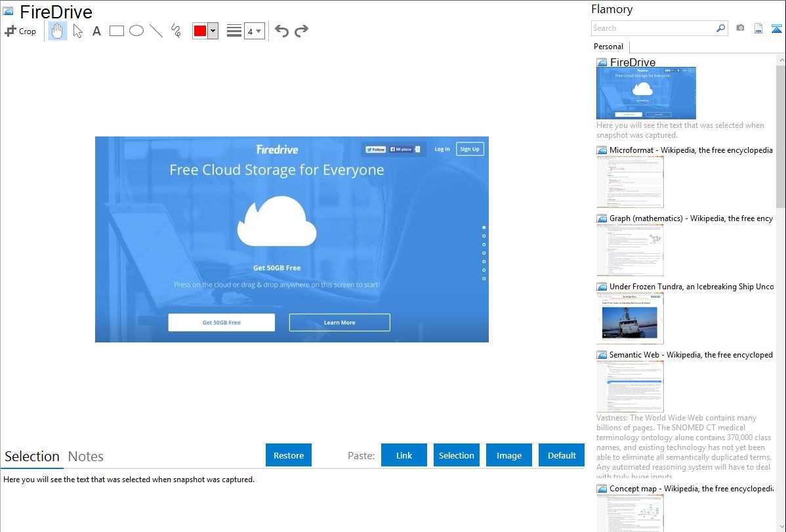Screen dimensions: 786x532
Task: Open the FireDrive snapshot thumbnail in sidebar
Action: [646, 93]
